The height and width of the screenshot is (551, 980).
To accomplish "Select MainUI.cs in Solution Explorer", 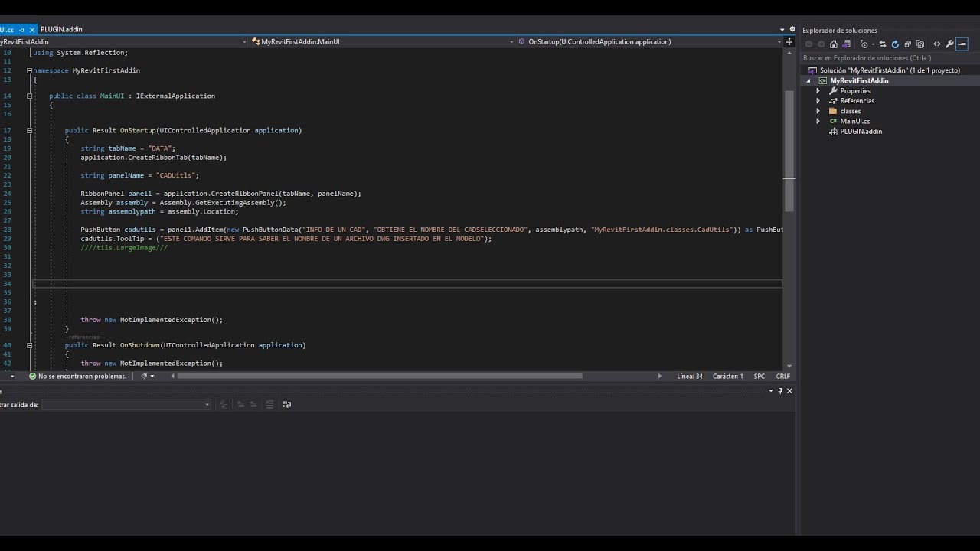I will (854, 121).
